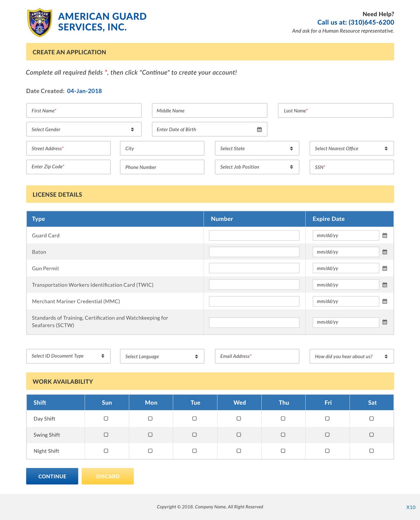Open the Select Gender dropdown
This screenshot has width=420, height=520.
click(x=84, y=129)
